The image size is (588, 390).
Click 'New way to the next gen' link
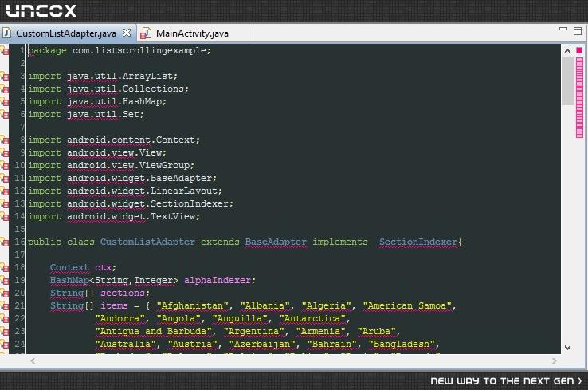[506, 381]
